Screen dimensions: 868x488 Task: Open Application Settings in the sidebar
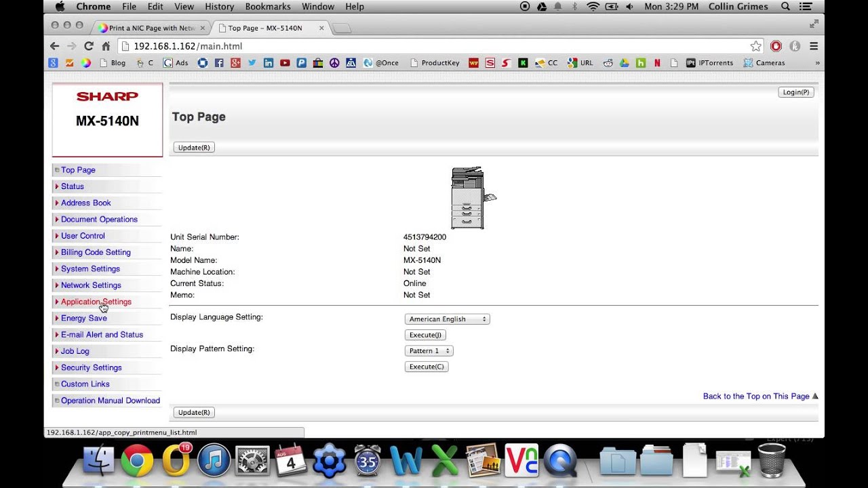coord(96,302)
